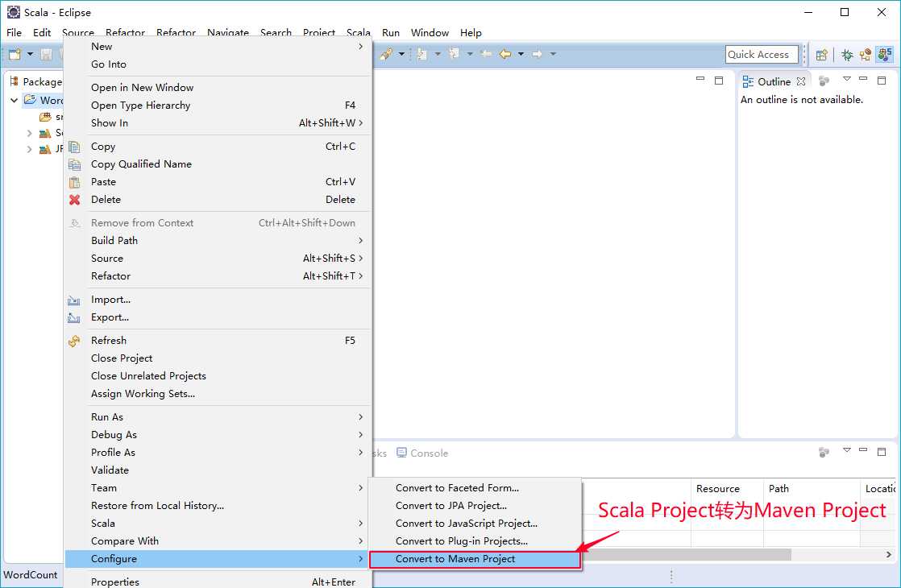Click the horizontal scrollbar right arrow

[x=888, y=555]
